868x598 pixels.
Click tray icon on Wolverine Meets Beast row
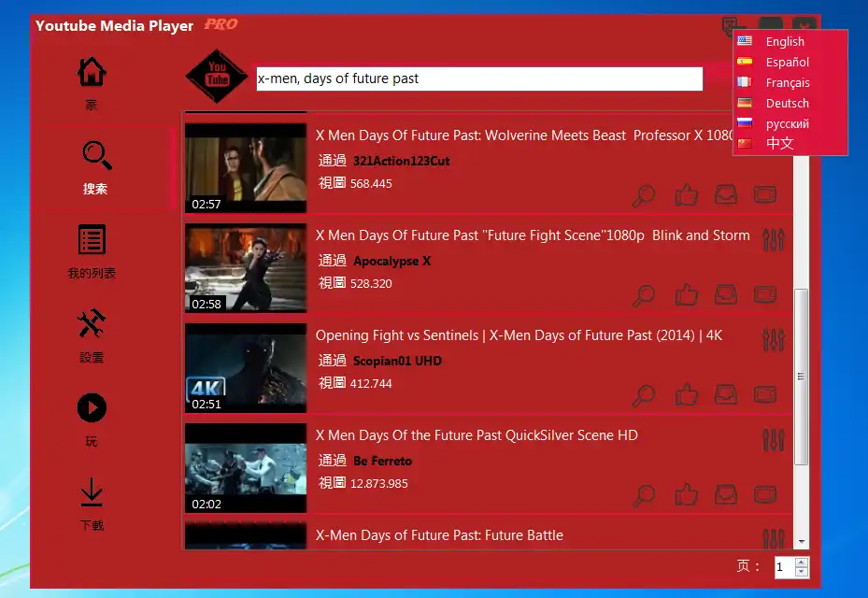point(726,194)
